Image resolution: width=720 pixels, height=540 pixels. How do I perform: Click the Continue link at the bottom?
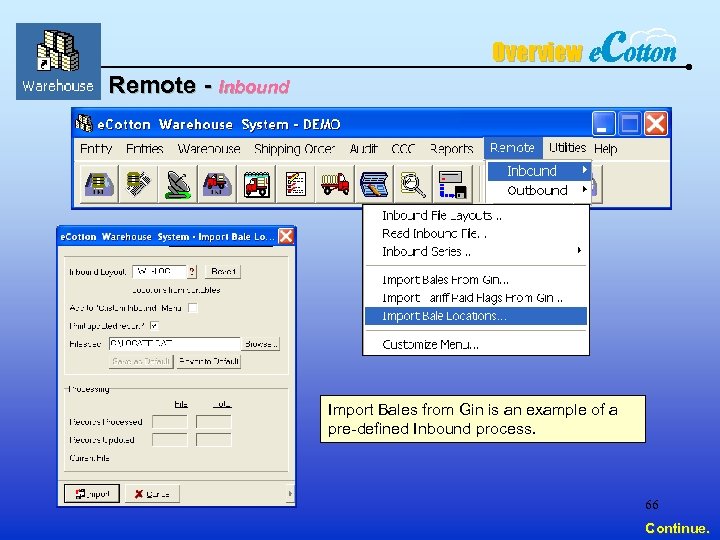point(677,528)
